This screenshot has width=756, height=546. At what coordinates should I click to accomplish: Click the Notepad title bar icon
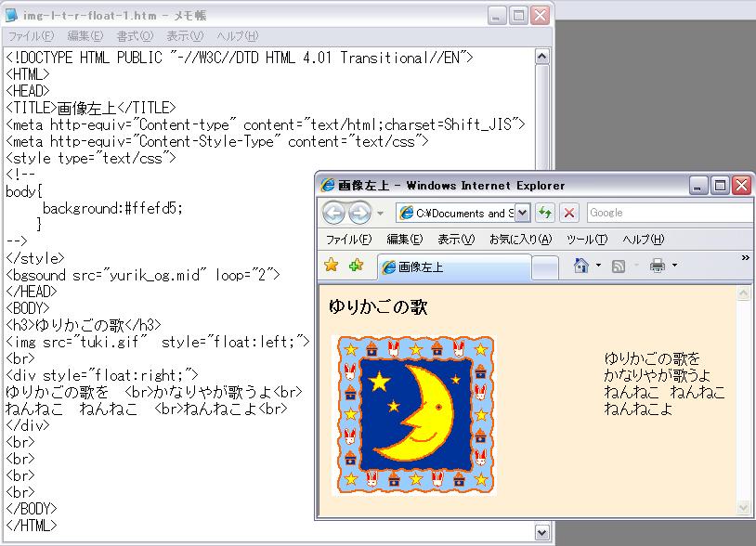pos(11,15)
